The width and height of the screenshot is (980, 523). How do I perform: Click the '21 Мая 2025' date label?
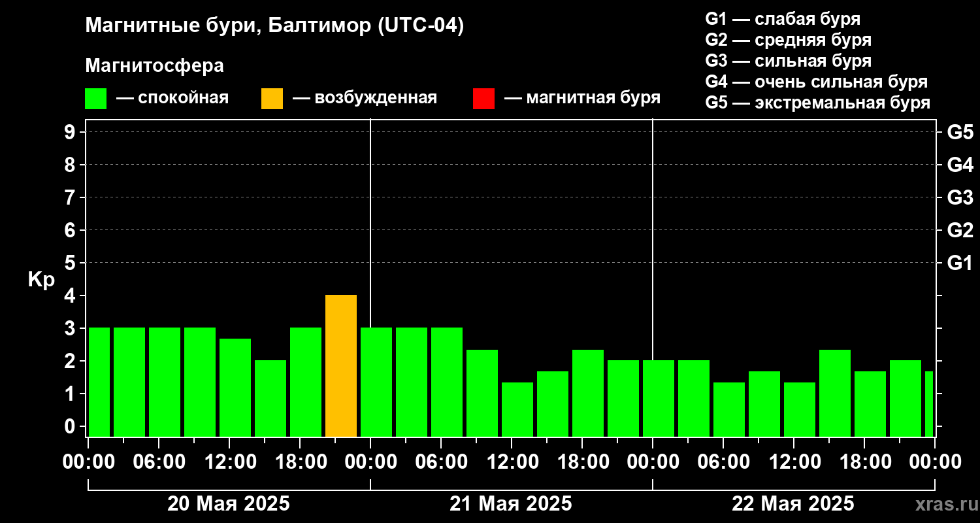pyautogui.click(x=511, y=504)
